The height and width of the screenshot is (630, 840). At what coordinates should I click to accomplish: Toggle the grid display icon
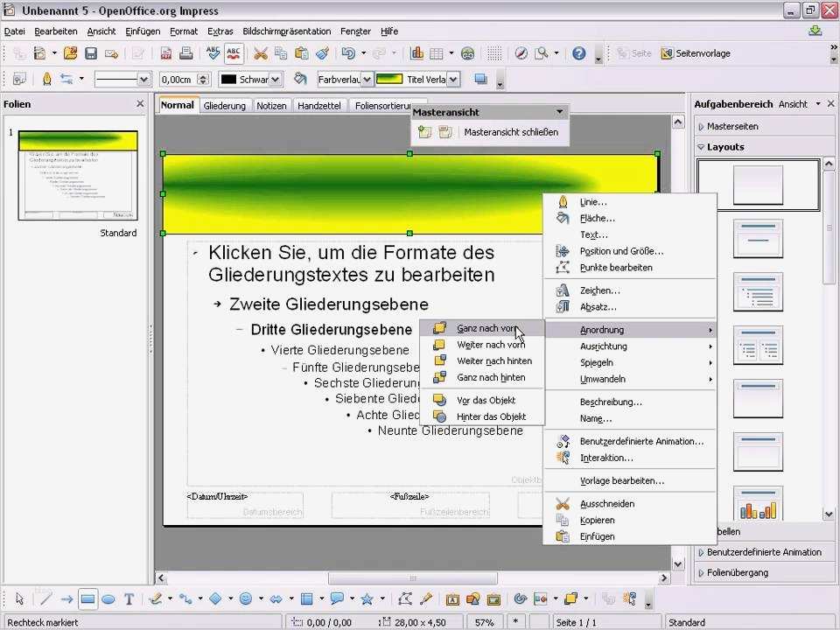click(495, 53)
